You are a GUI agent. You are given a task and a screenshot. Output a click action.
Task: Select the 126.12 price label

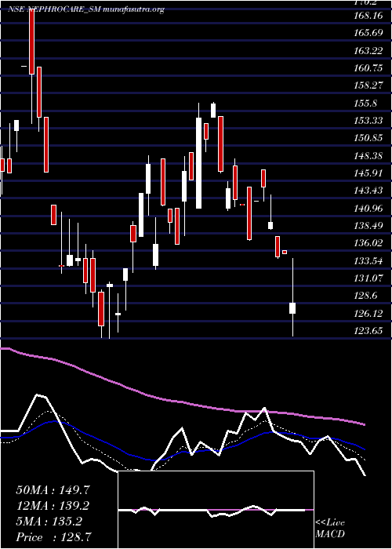pyautogui.click(x=368, y=314)
